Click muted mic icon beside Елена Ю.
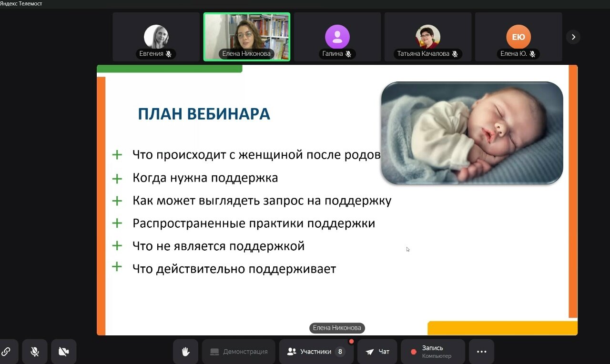The image size is (610, 364). click(532, 54)
